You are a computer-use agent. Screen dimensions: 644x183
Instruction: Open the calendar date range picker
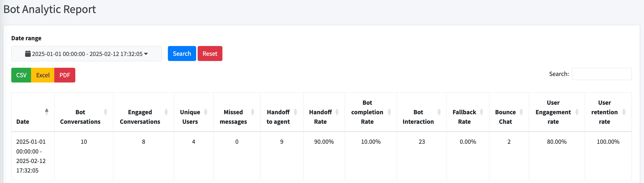pyautogui.click(x=86, y=53)
